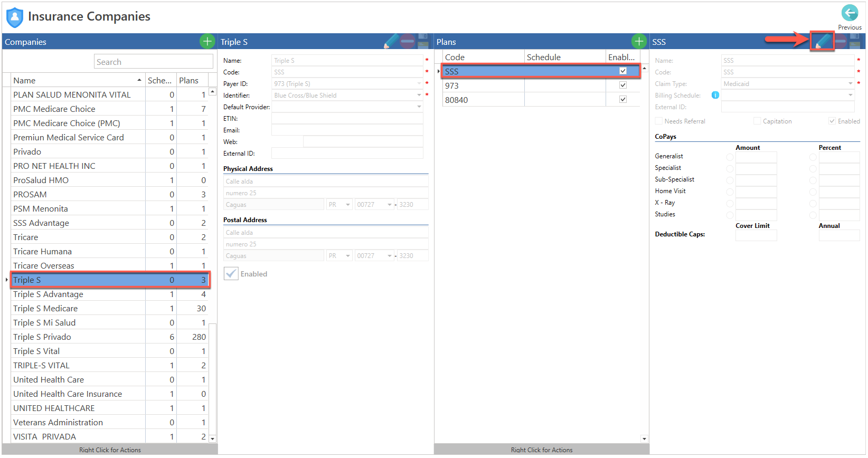Check the Capitation checkbox
Viewport: 868px width, 458px height.
click(757, 121)
